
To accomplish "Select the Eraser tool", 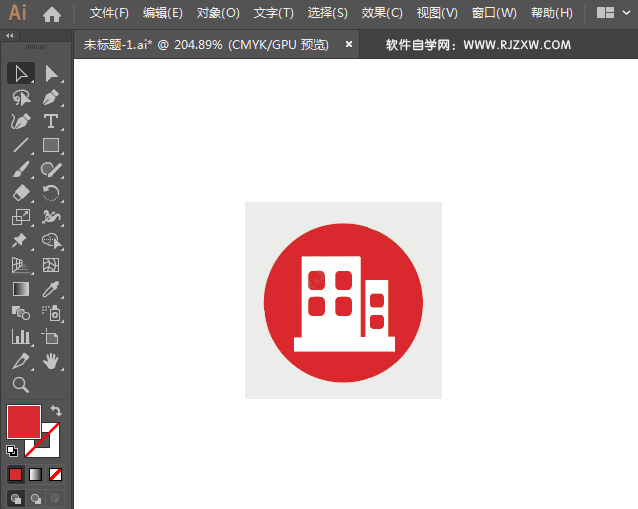I will pyautogui.click(x=21, y=193).
